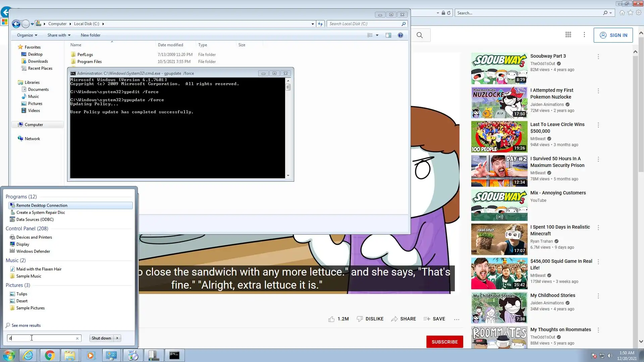Image resolution: width=644 pixels, height=362 pixels.
Task: Open Internet Explorer from the taskbar
Action: [28, 355]
